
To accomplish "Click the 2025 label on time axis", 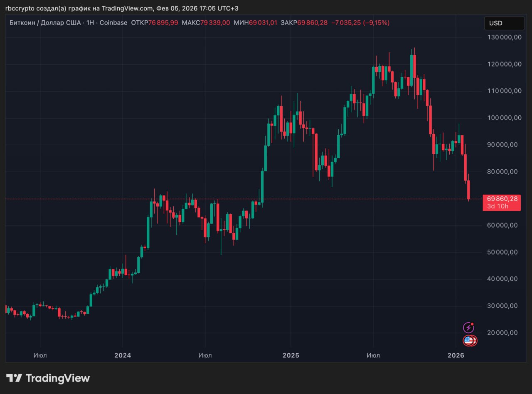I will (291, 355).
